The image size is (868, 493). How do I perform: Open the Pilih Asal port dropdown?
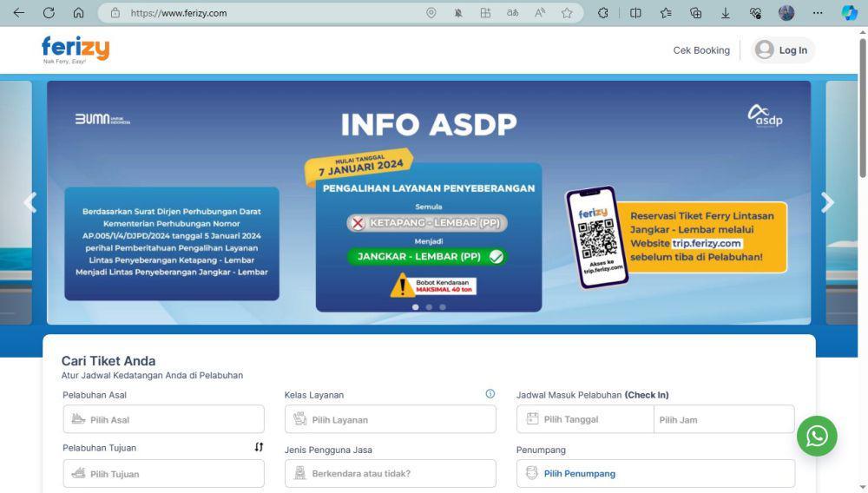click(163, 419)
